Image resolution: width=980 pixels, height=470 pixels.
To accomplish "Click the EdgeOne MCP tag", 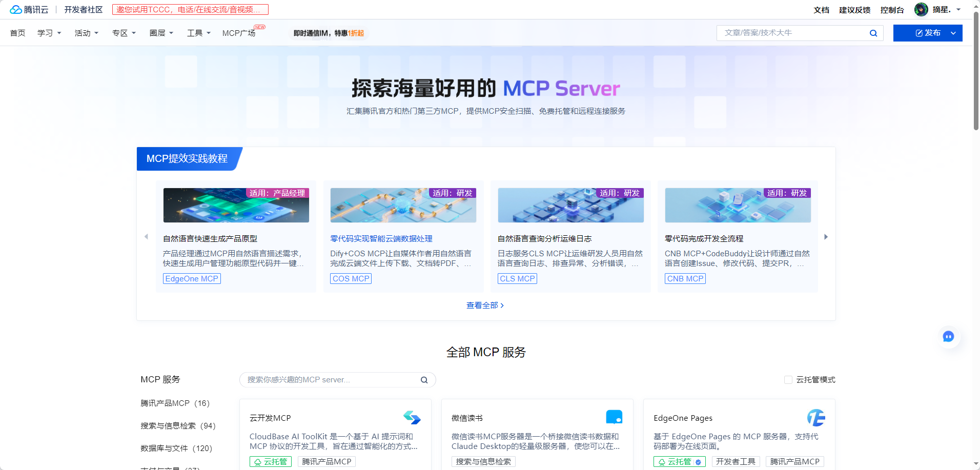I will [x=192, y=279].
